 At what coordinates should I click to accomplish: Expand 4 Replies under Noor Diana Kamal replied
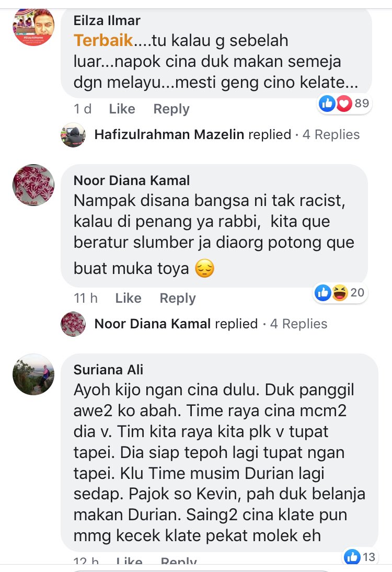(298, 324)
